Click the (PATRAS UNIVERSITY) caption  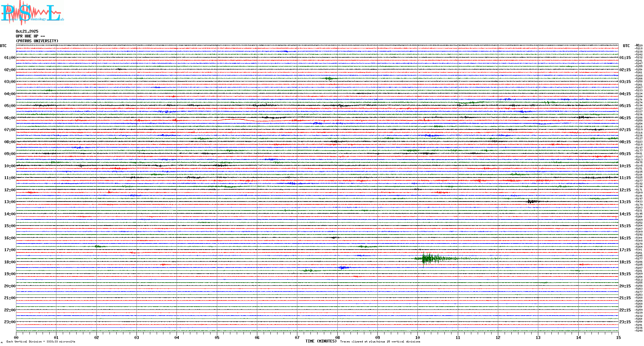click(37, 41)
